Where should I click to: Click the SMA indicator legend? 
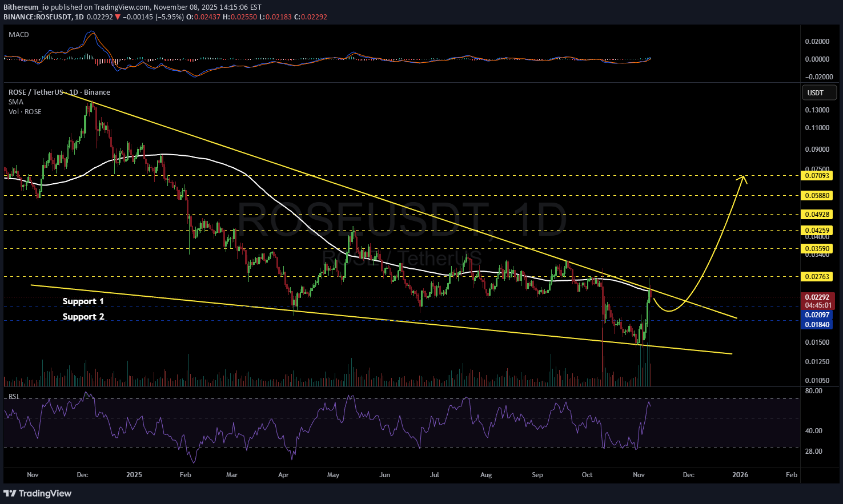[16, 102]
